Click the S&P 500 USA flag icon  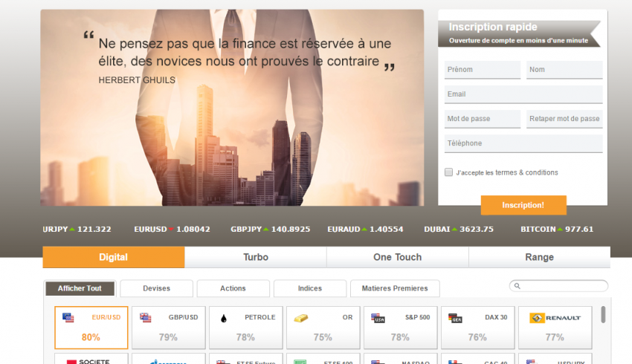click(x=378, y=318)
